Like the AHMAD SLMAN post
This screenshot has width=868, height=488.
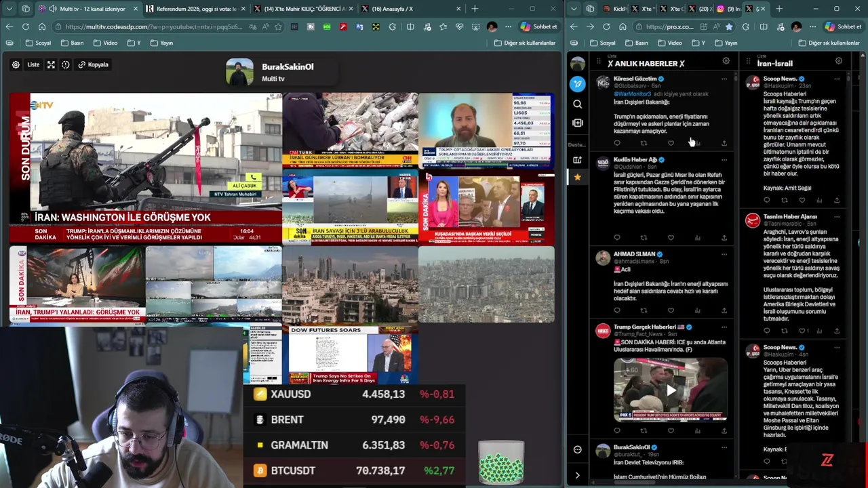671,310
